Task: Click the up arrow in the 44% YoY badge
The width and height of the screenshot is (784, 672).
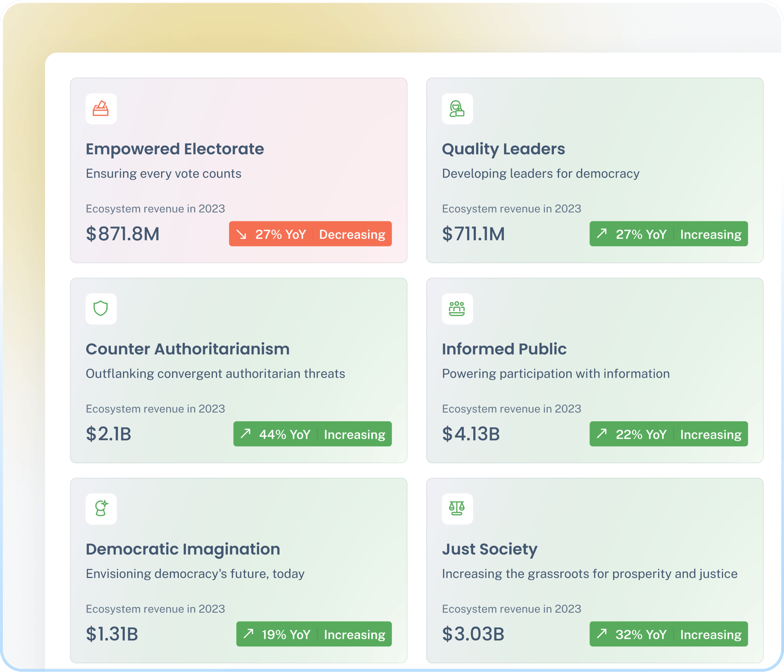Action: [x=246, y=434]
